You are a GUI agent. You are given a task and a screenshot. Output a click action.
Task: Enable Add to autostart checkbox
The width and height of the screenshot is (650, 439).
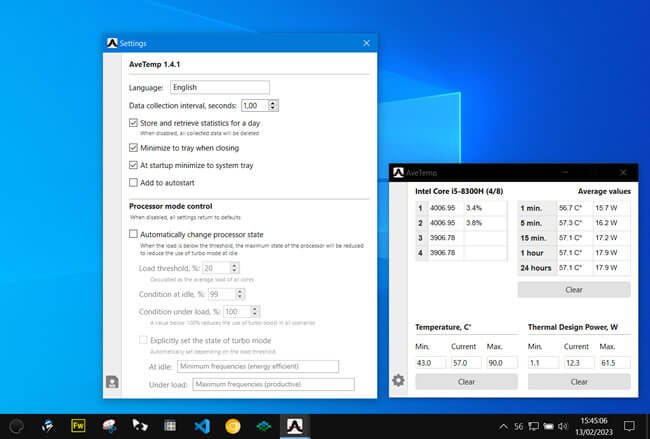pos(133,182)
